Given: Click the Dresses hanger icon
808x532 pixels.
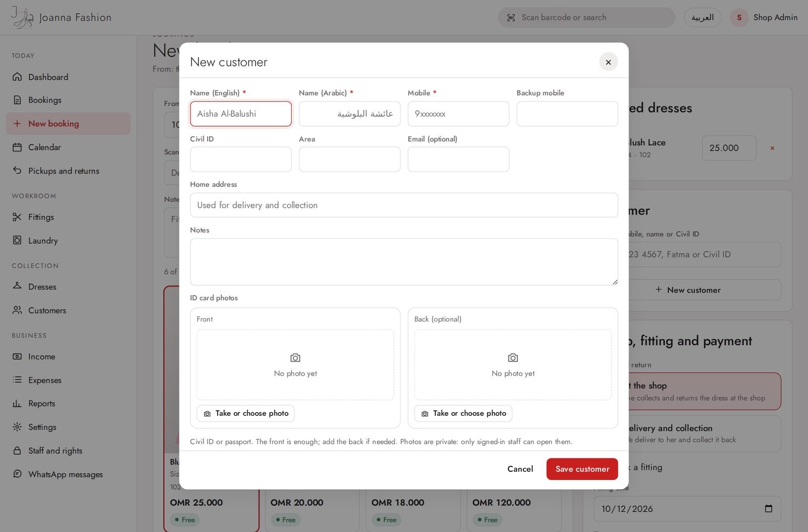Looking at the screenshot, I should (x=17, y=286).
